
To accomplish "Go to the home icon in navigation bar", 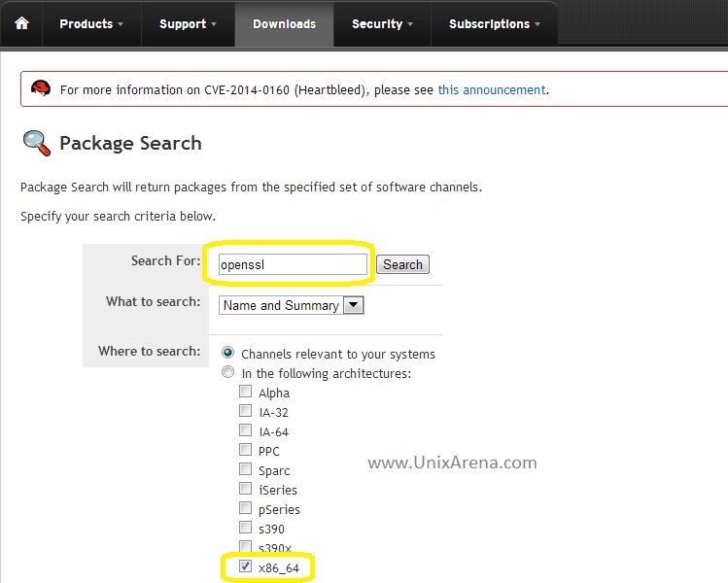I will point(21,23).
